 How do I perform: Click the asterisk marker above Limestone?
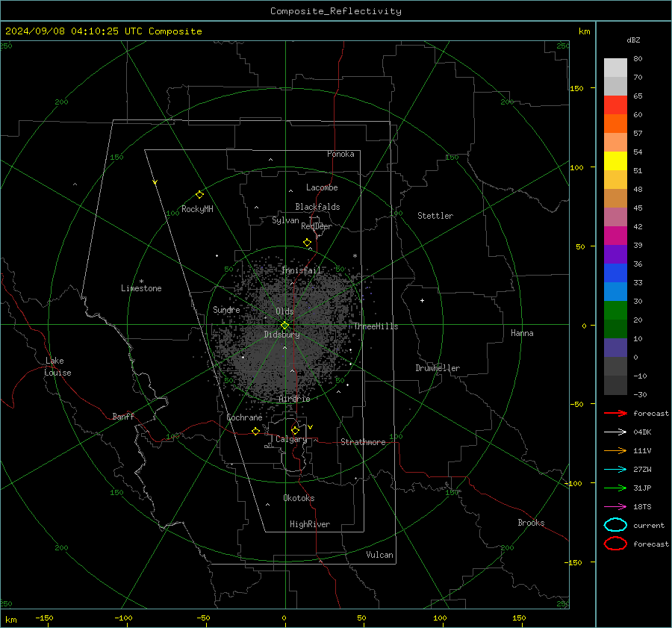coord(141,282)
